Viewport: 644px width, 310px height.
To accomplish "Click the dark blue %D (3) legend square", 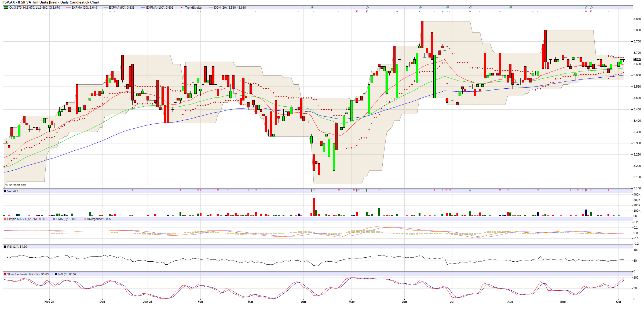I will point(56,274).
